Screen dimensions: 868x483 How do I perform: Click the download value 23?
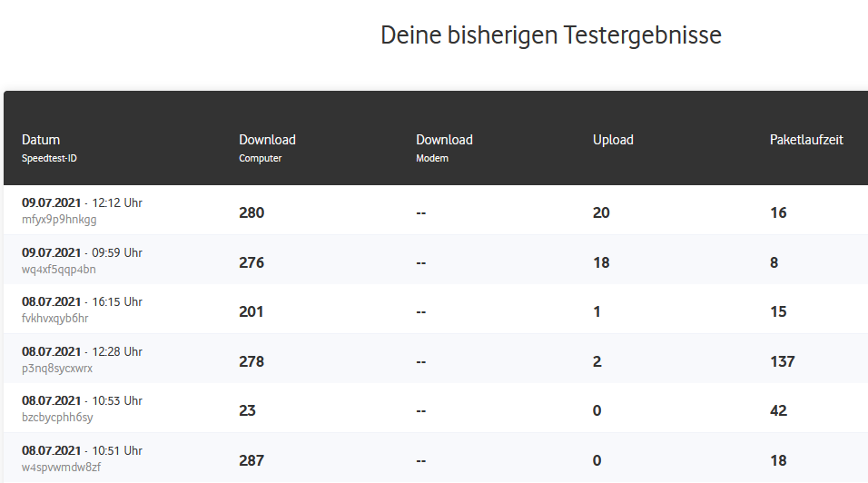tap(247, 410)
